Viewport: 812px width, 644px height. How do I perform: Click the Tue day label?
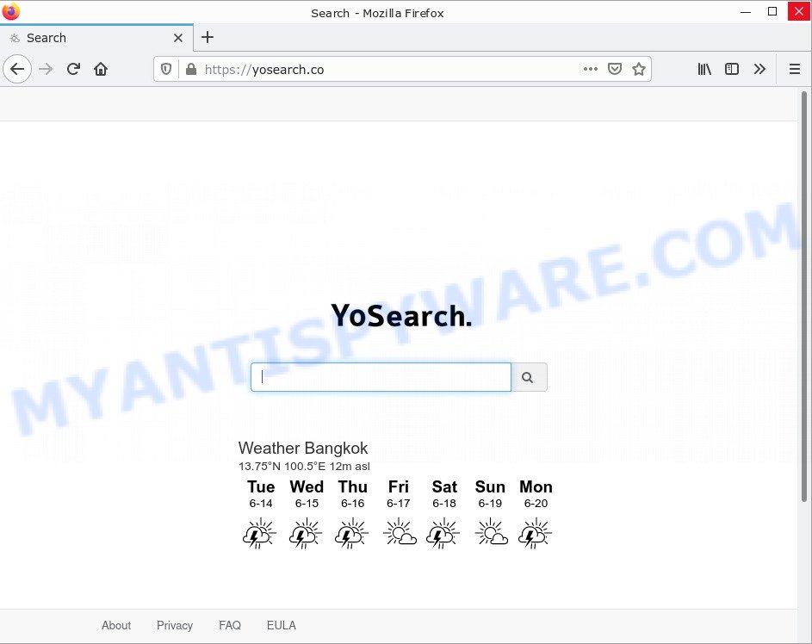[x=261, y=486]
